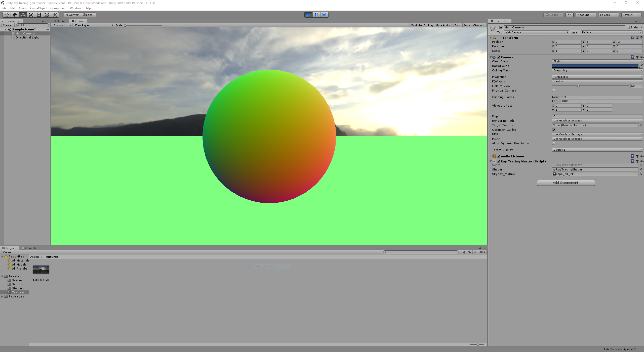Toggle Local handle rotation button
Image resolution: width=644 pixels, height=352 pixels.
(x=88, y=15)
